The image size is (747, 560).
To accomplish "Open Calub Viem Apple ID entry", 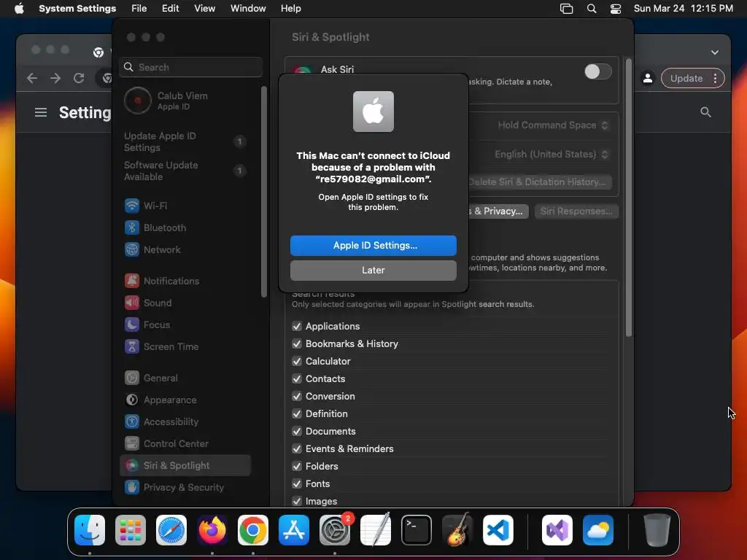I will (186, 101).
